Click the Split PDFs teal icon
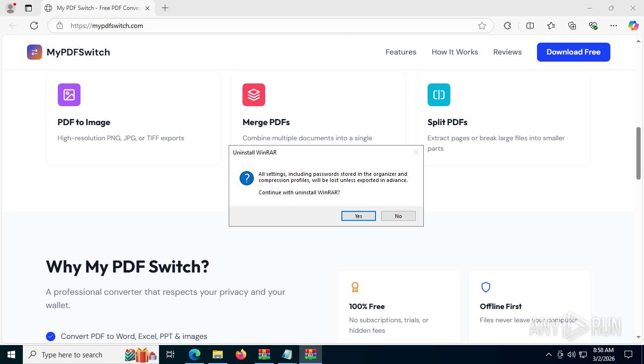644x364 pixels. coord(439,95)
